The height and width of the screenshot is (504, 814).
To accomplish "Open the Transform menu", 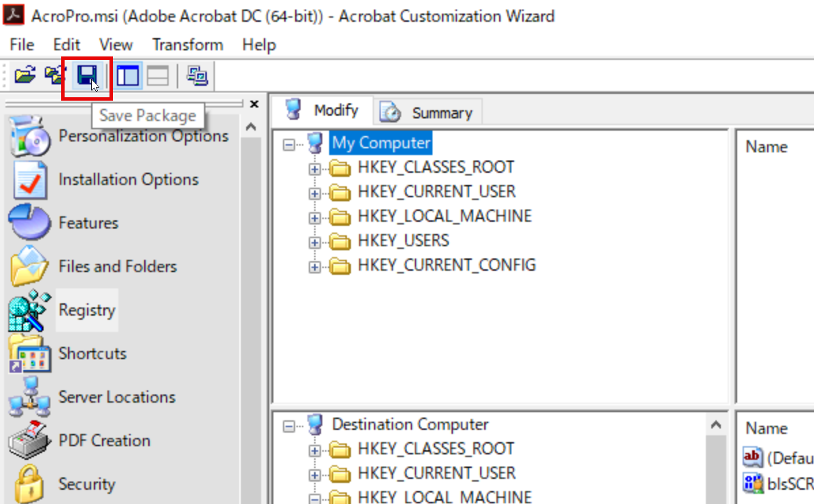I will (187, 44).
